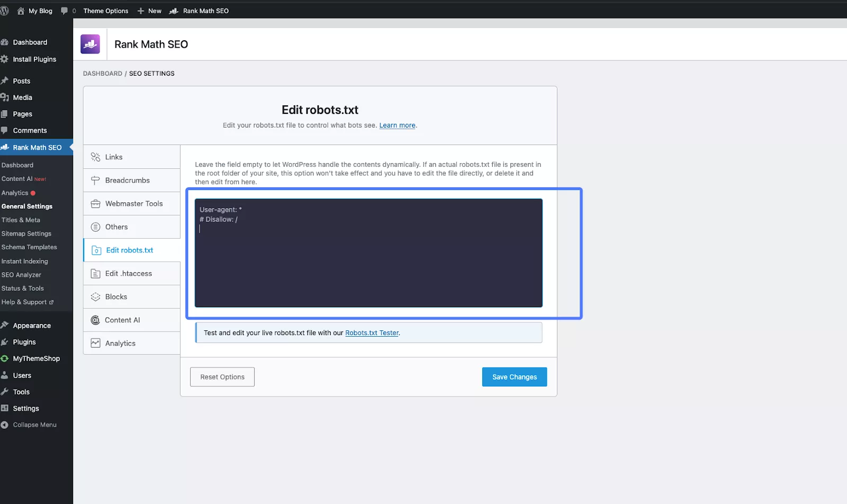Select the Others settings icon
Viewport: 847px width, 504px height.
pyautogui.click(x=96, y=227)
